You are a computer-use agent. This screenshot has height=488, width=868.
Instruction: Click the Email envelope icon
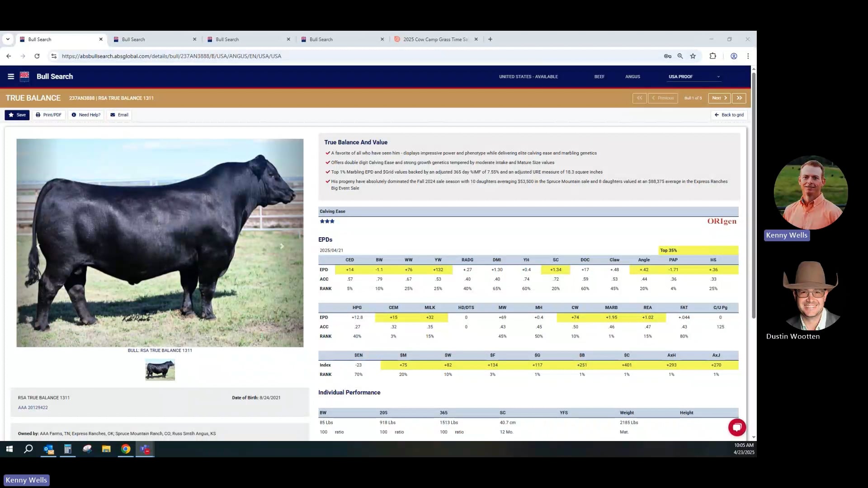[113, 115]
